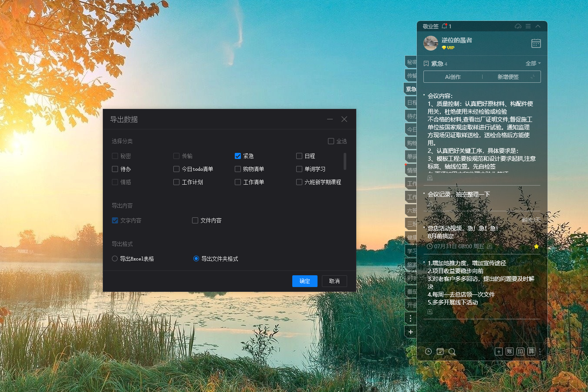Open the completed-tasks calendar icon in the bottom toolbar
588x392 pixels.
click(x=440, y=351)
